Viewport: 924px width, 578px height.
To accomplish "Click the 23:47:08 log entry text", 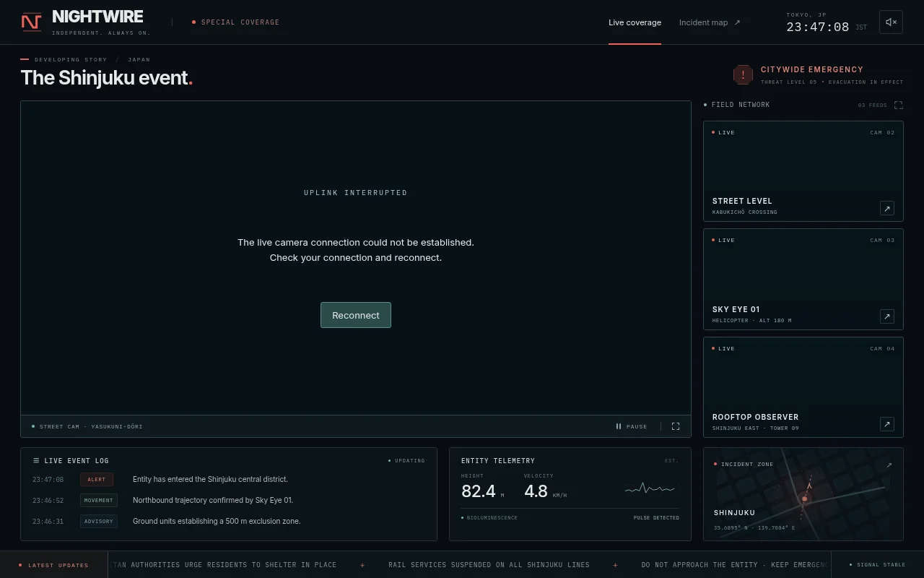I will pos(210,479).
